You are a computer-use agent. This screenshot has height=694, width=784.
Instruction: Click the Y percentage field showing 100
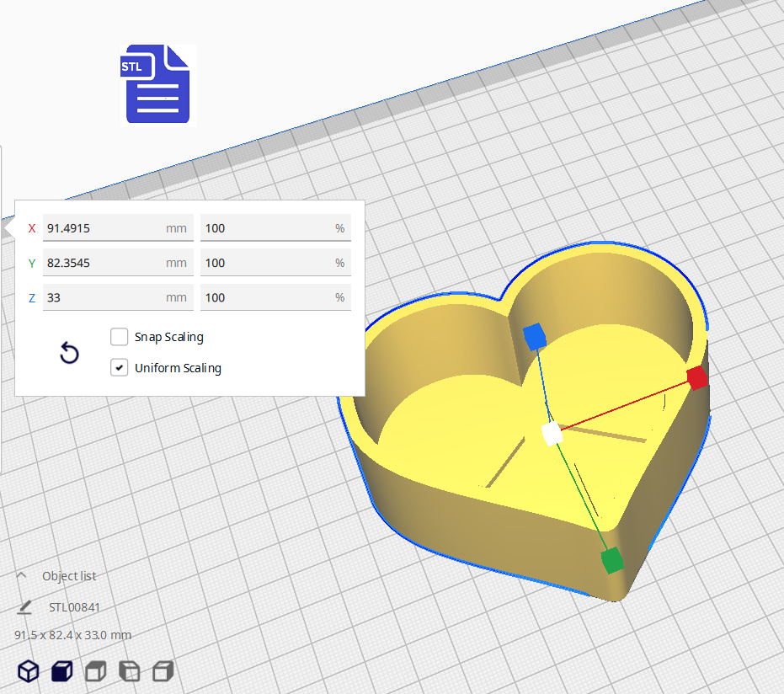275,262
